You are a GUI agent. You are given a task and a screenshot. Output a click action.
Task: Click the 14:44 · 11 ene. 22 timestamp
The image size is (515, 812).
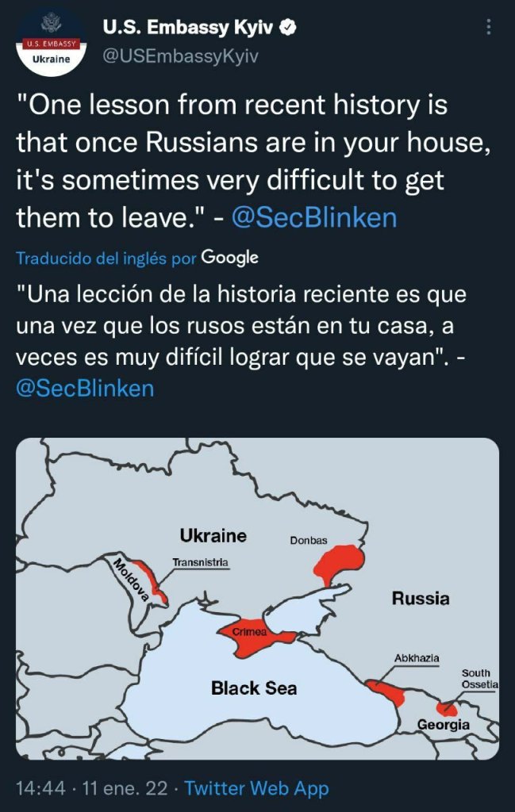(92, 788)
